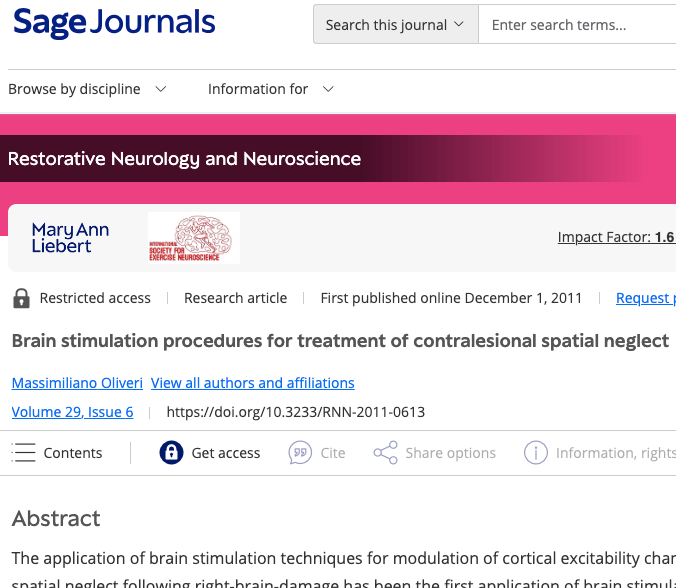This screenshot has height=588, width=676.
Task: Click First published online December 1, 2011
Action: tap(451, 298)
